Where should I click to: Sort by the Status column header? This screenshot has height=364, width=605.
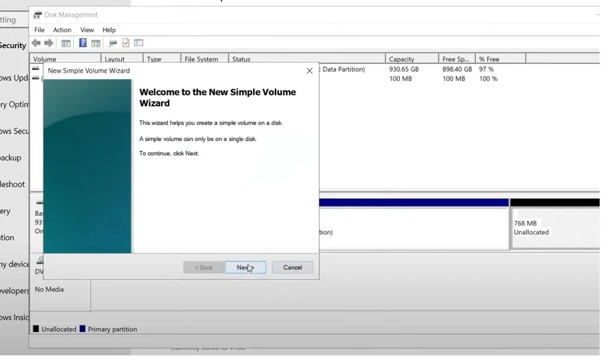tap(307, 59)
